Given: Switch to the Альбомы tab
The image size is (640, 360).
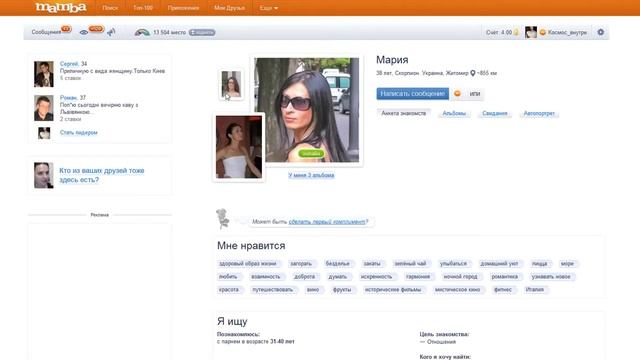Looking at the screenshot, I should point(454,113).
